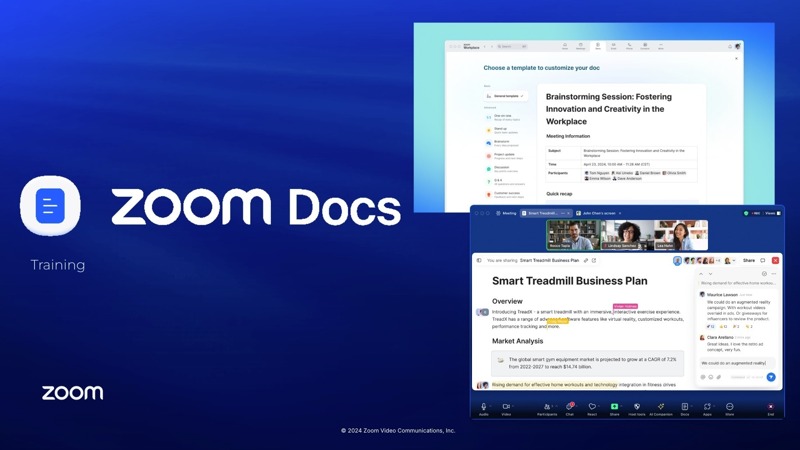Choose Customer success template
The width and height of the screenshot is (800, 450).
(504, 194)
